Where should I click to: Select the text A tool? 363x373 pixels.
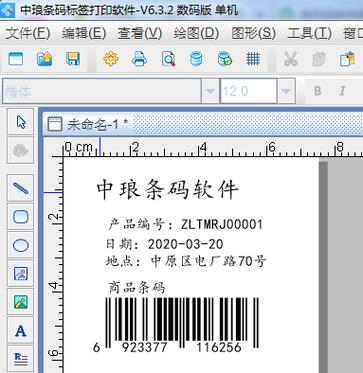click(21, 331)
